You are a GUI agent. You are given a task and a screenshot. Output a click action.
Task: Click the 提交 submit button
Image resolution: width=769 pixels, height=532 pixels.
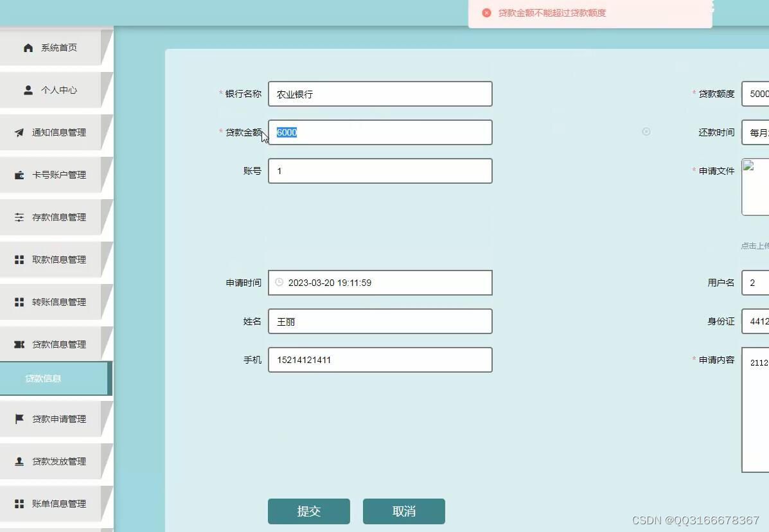[x=309, y=511]
